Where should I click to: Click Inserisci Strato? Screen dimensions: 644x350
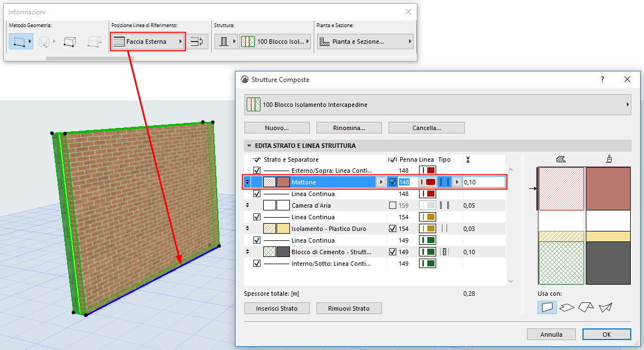(277, 308)
